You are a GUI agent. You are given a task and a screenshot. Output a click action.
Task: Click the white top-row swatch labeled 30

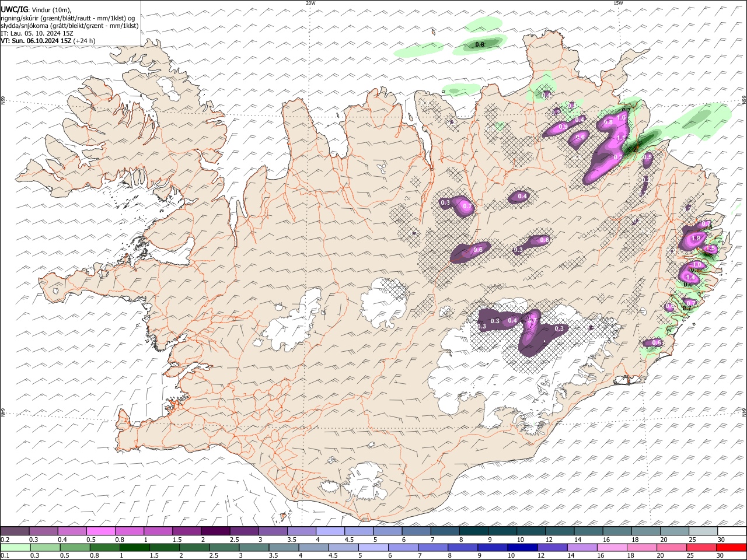click(x=732, y=531)
